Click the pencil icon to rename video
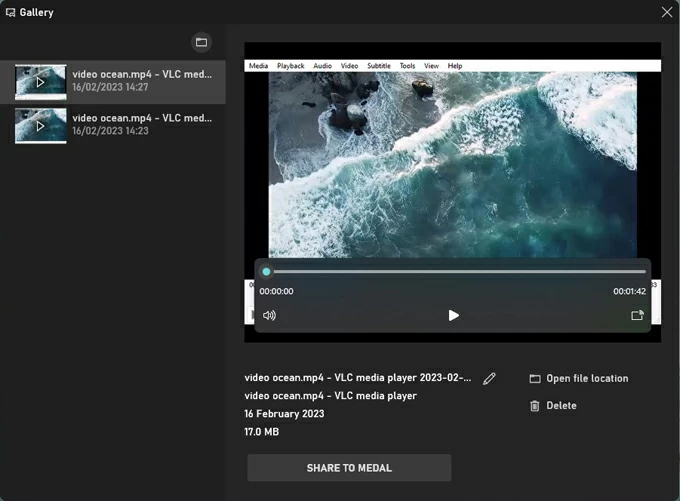680x501 pixels. pyautogui.click(x=489, y=379)
